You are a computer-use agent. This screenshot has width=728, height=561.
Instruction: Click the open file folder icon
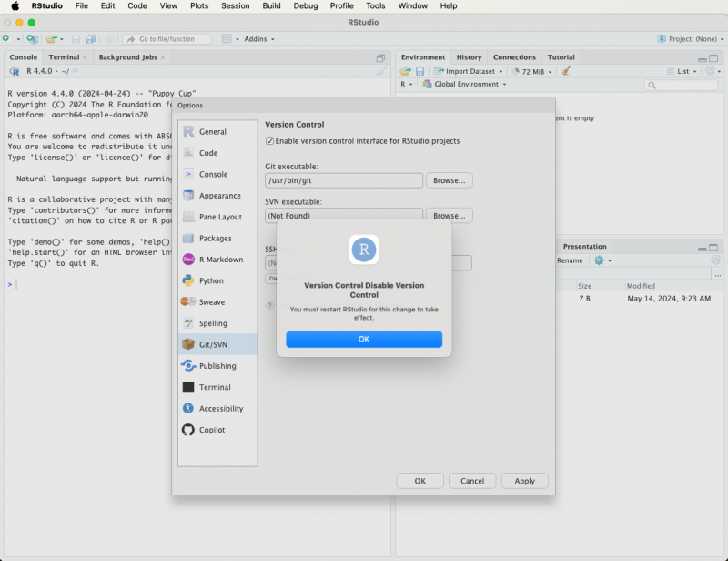(x=51, y=39)
